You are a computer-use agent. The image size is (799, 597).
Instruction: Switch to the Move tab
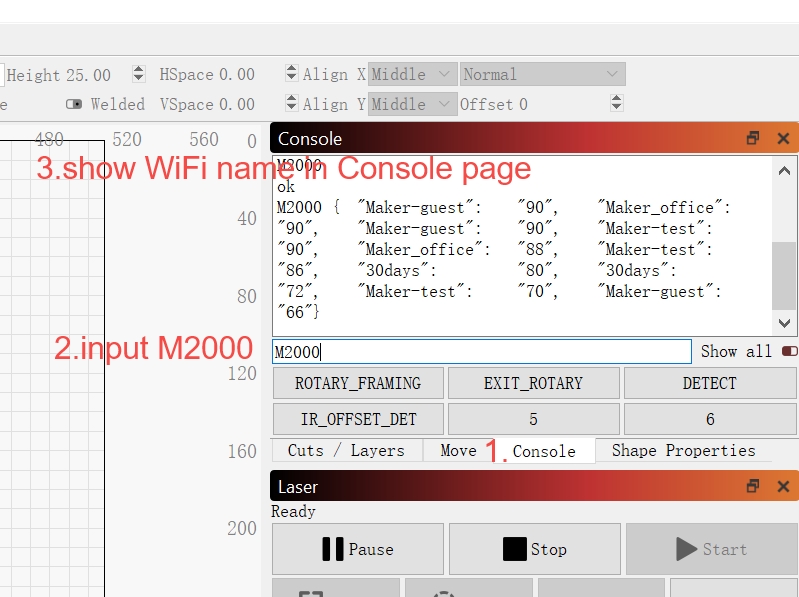tap(458, 451)
